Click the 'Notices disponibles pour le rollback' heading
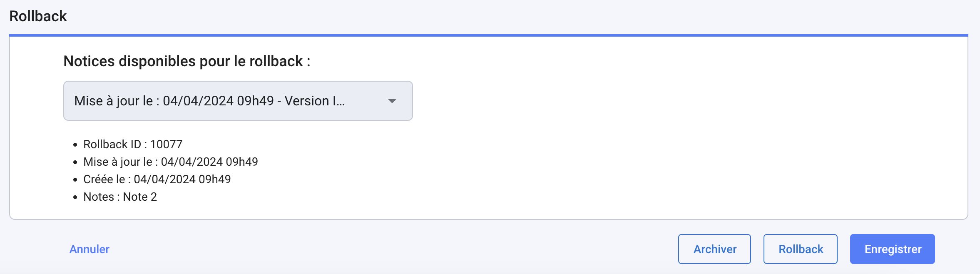 tap(187, 61)
